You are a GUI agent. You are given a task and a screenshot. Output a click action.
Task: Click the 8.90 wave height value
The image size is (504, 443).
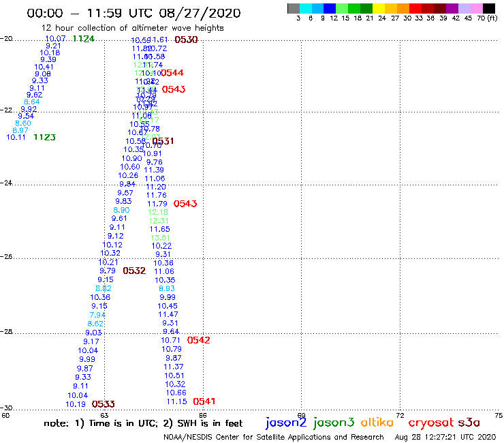pos(121,210)
